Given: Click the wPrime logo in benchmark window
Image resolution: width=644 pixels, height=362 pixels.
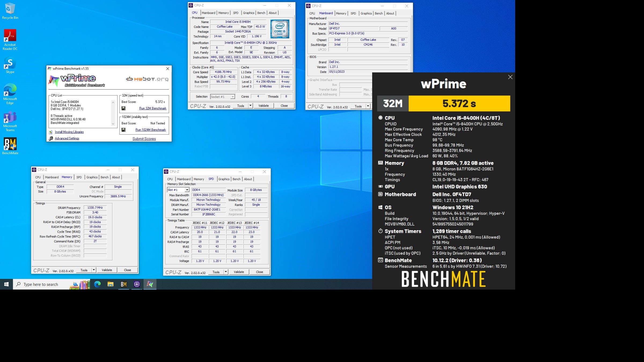Looking at the screenshot, I should coord(76,80).
